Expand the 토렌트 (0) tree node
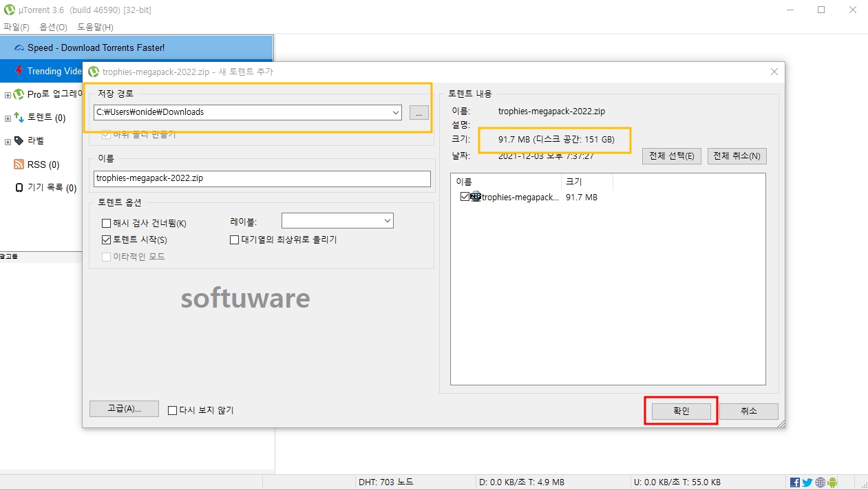868x490 pixels. click(x=8, y=118)
